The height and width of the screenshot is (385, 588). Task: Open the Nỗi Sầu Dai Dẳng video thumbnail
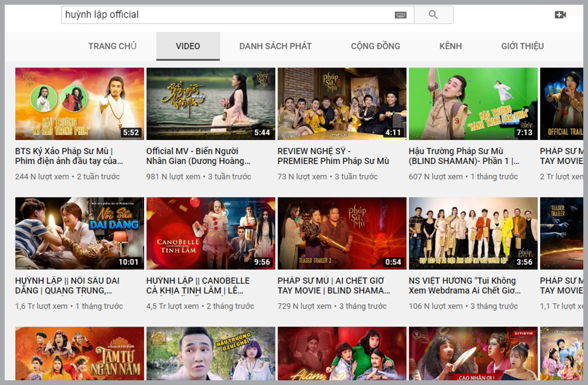(x=79, y=233)
